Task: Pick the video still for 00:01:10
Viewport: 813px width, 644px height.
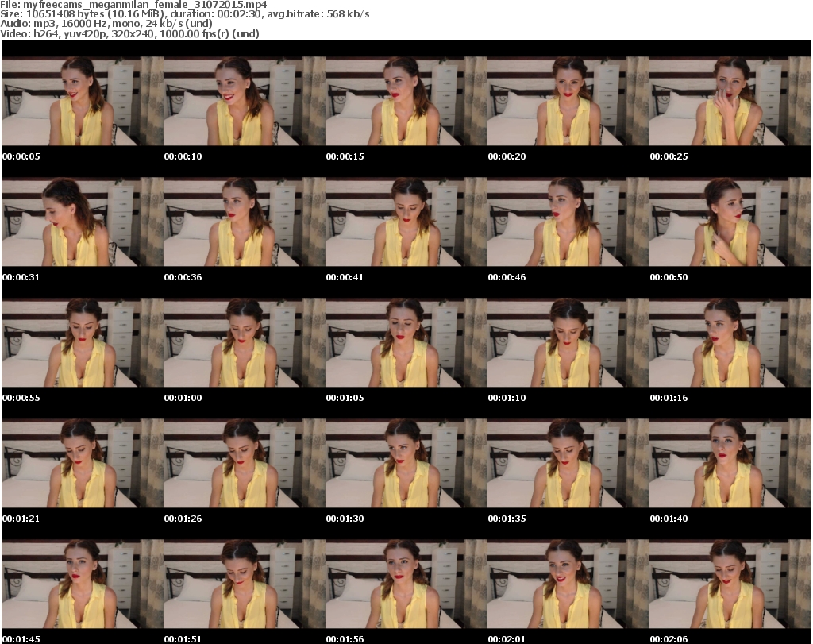Action: coord(568,343)
